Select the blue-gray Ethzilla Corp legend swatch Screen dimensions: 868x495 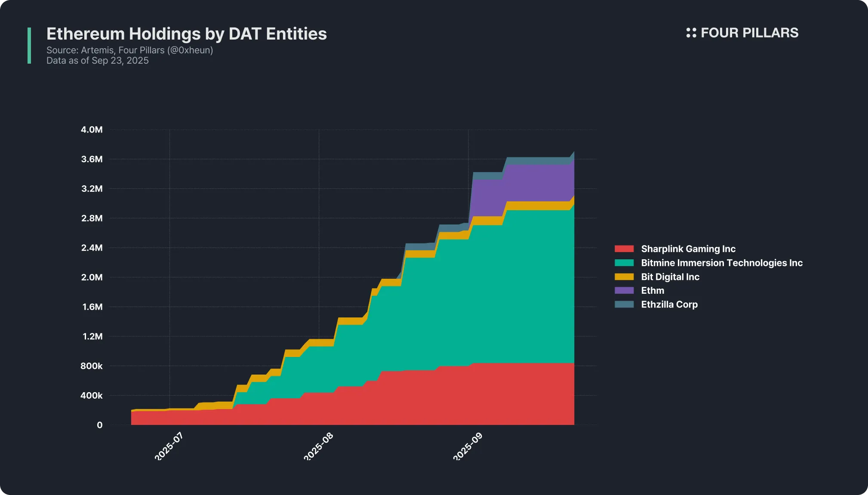click(x=624, y=304)
